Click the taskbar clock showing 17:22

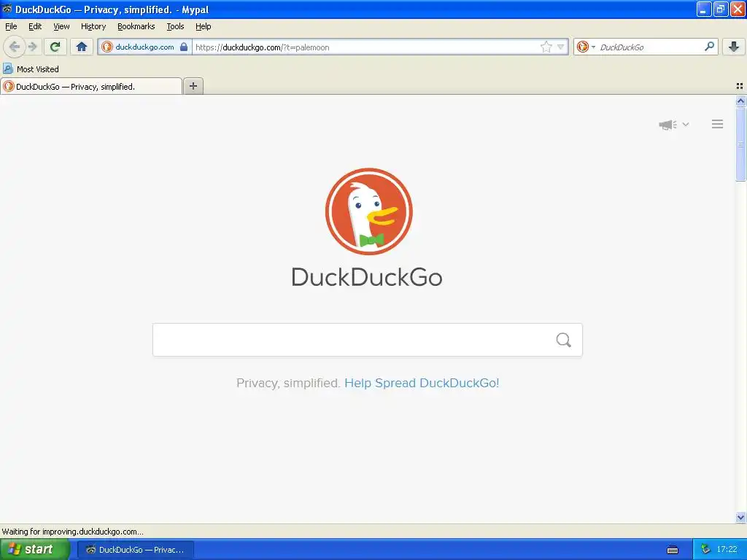coord(727,550)
